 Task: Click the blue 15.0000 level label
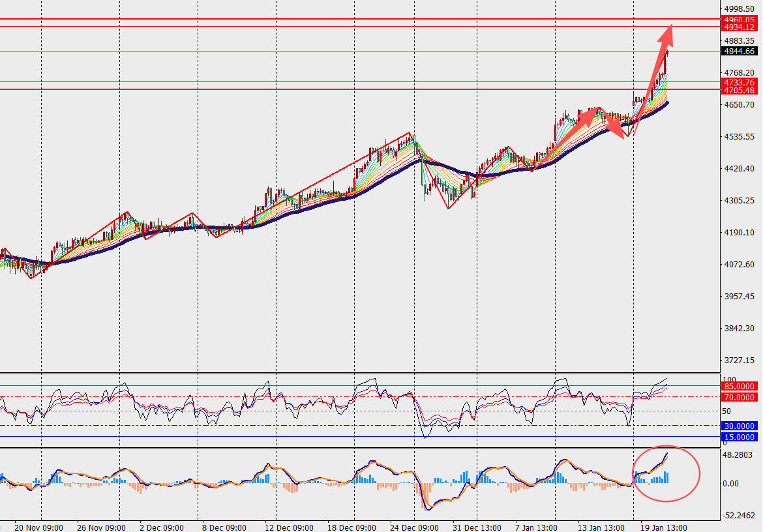pyautogui.click(x=739, y=437)
